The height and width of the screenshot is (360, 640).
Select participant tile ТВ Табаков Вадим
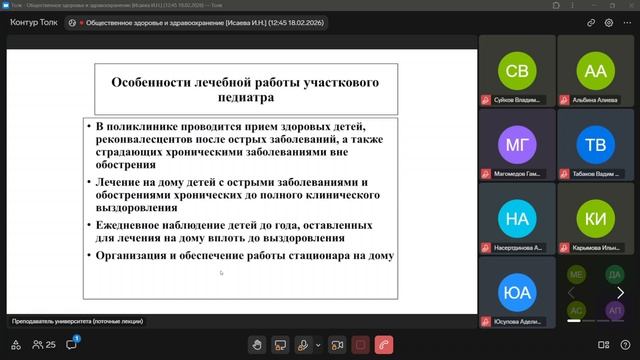point(596,145)
